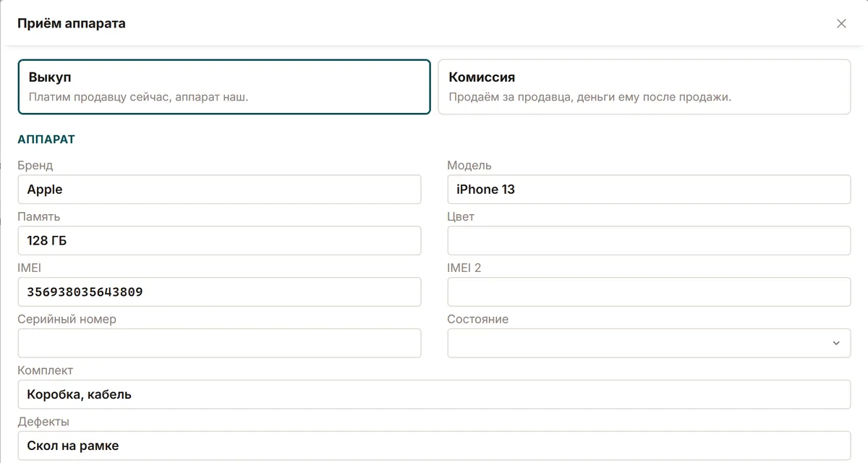Select the Выкуп option card
868x463 pixels.
point(224,87)
